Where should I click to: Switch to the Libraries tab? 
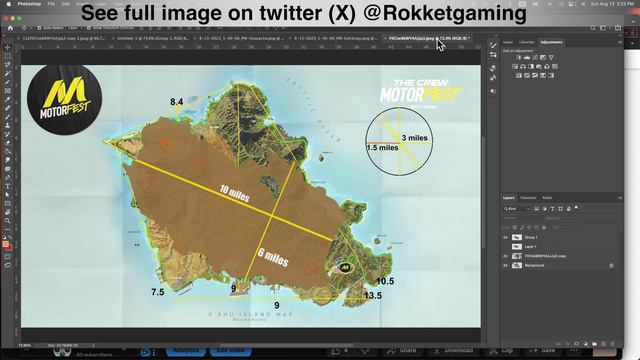(527, 42)
